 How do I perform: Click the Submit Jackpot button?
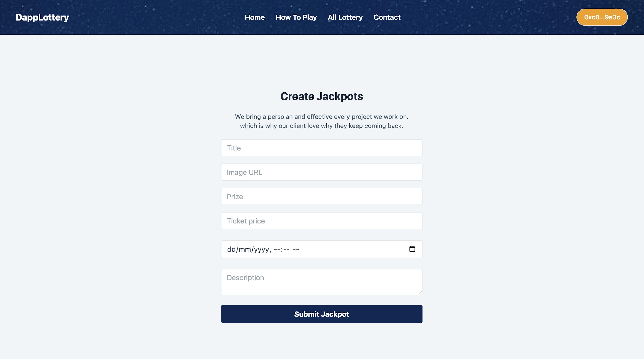click(x=321, y=314)
